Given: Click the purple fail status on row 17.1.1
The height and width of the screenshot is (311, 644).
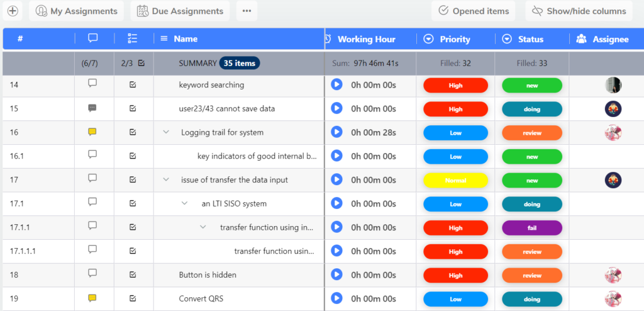Looking at the screenshot, I should 531,227.
